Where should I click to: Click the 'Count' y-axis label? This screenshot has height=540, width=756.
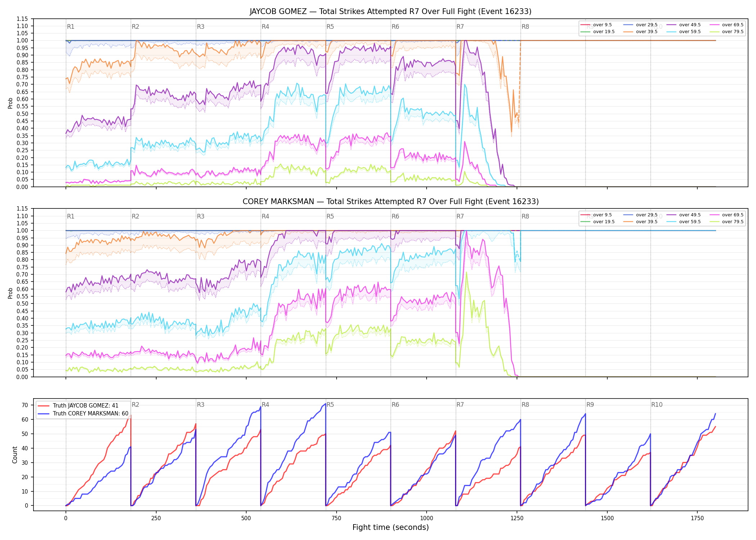pyautogui.click(x=15, y=455)
